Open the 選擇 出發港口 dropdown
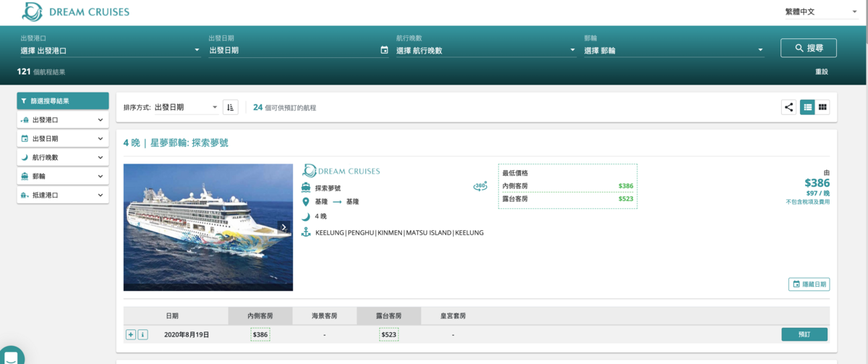868x364 pixels. (x=110, y=51)
